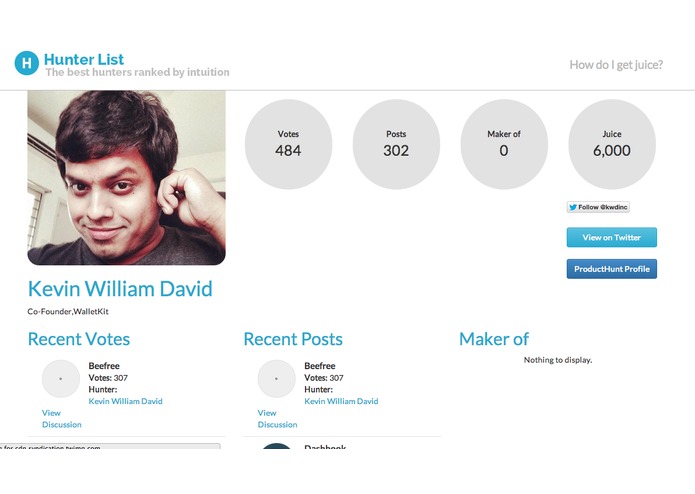The height and width of the screenshot is (494, 695).
Task: Click the Beefree title in Recent Votes
Action: tap(104, 366)
